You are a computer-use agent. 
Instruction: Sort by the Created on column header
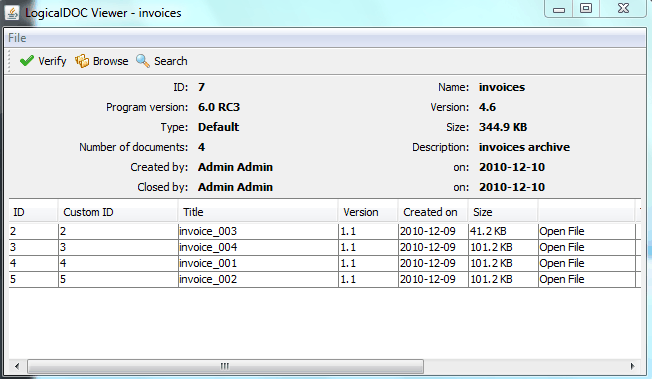pos(433,212)
